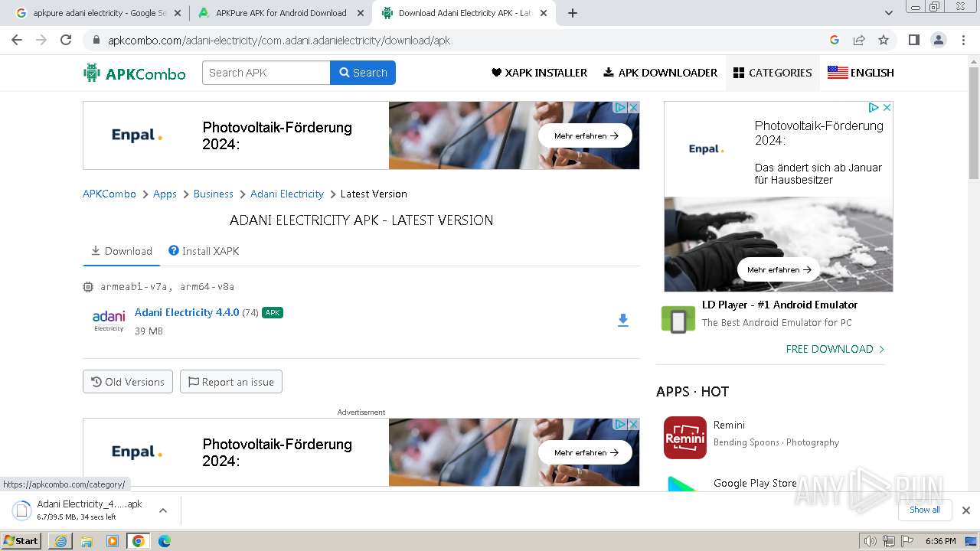The image size is (980, 551).
Task: Click the Adani Electricity app icon
Action: [x=109, y=321]
